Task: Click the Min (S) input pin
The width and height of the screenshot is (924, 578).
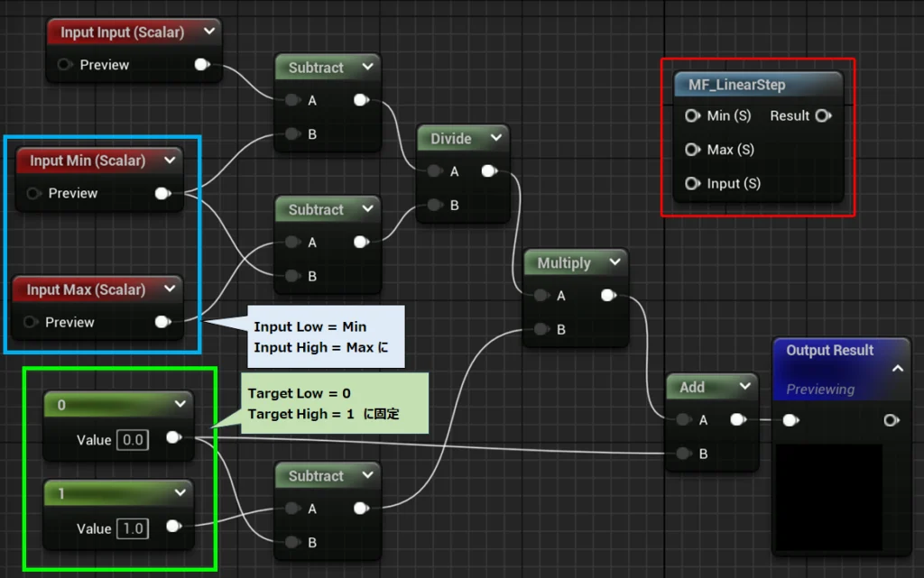Action: 692,115
